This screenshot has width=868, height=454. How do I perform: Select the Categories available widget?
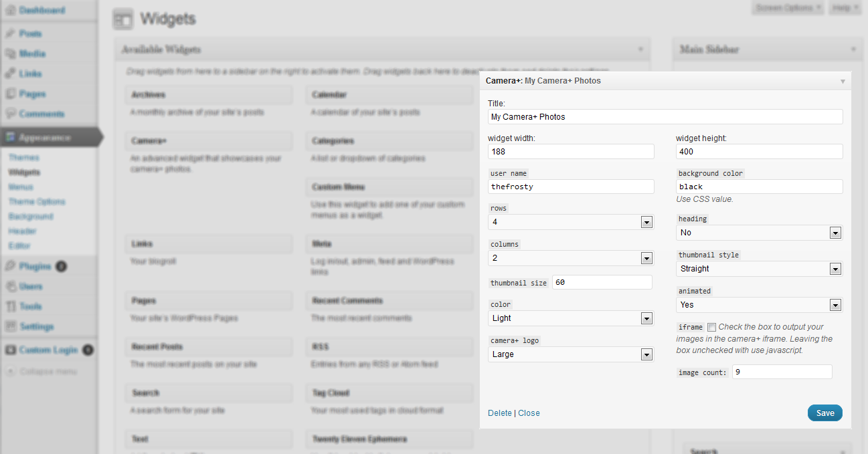pos(389,141)
